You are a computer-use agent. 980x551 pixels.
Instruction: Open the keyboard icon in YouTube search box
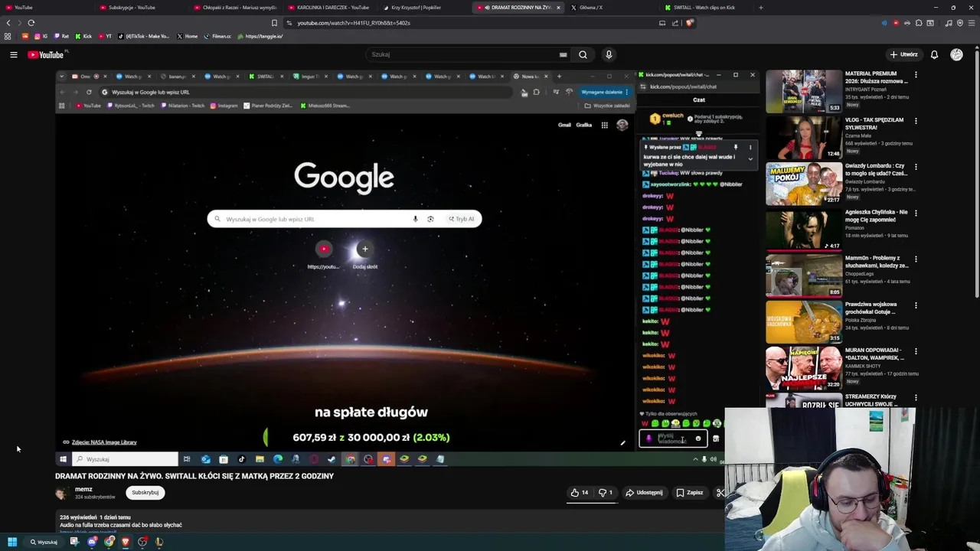tap(563, 54)
